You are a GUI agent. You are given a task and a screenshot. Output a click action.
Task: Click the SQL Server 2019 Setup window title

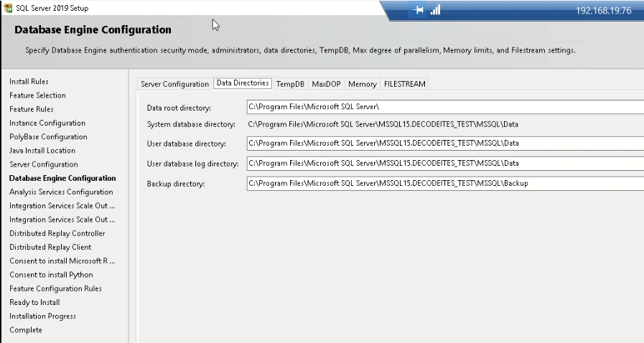click(x=52, y=8)
